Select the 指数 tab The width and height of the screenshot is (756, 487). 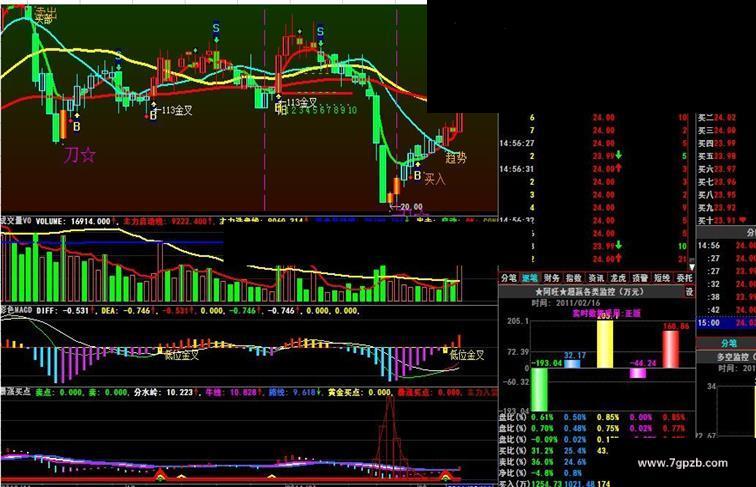574,278
